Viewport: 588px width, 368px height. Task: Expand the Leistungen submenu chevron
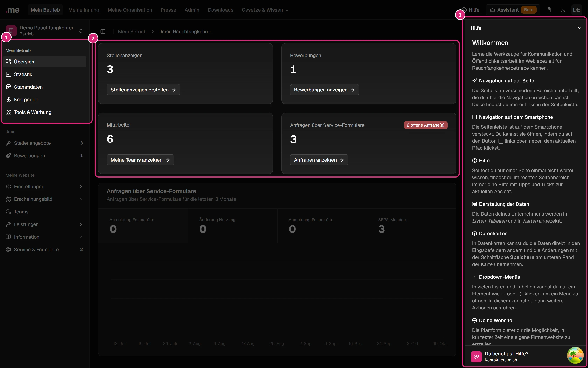[x=81, y=224]
